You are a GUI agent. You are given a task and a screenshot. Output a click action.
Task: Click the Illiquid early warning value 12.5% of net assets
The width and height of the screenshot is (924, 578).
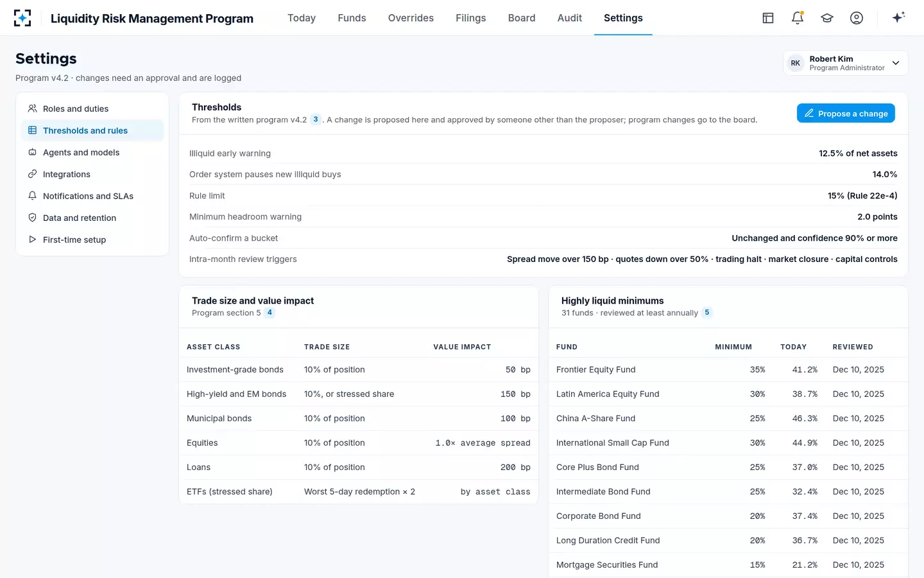(x=858, y=153)
